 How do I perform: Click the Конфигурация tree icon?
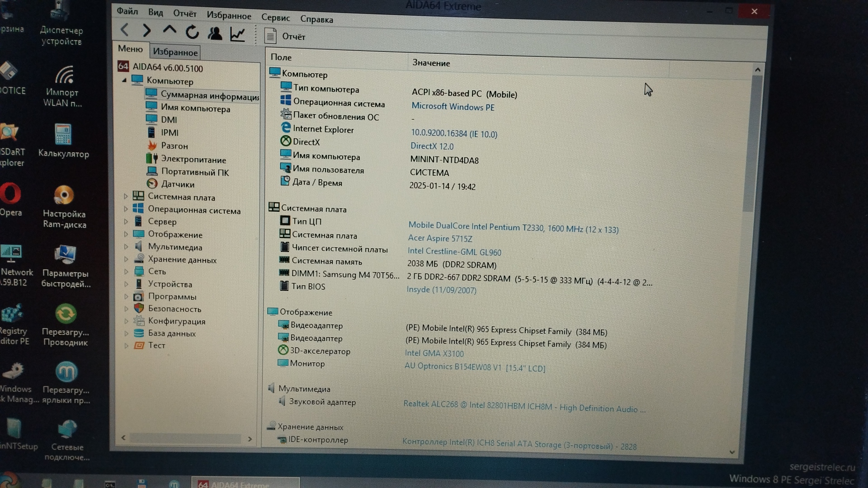(139, 321)
